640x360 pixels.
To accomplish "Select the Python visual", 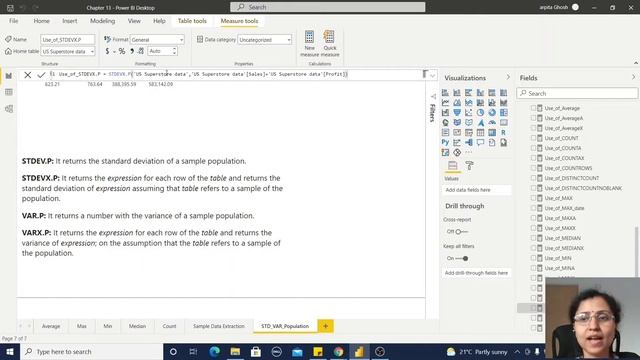I will tap(445, 142).
